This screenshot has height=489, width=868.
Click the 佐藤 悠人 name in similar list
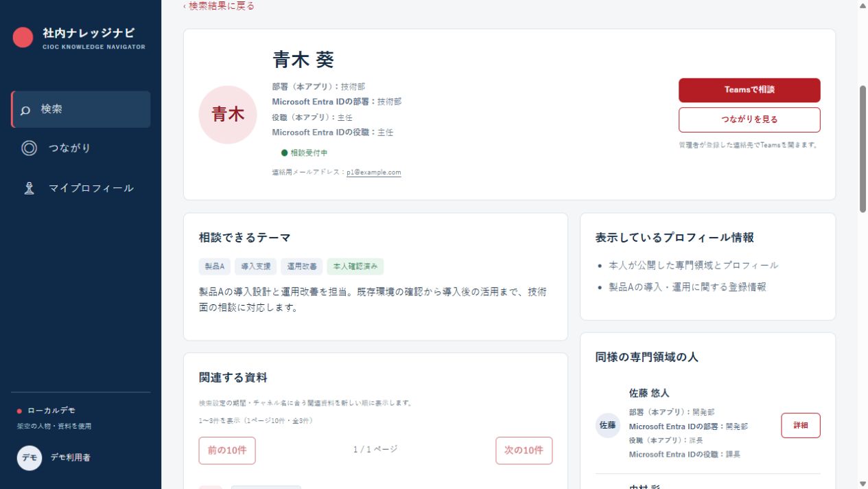[649, 394]
